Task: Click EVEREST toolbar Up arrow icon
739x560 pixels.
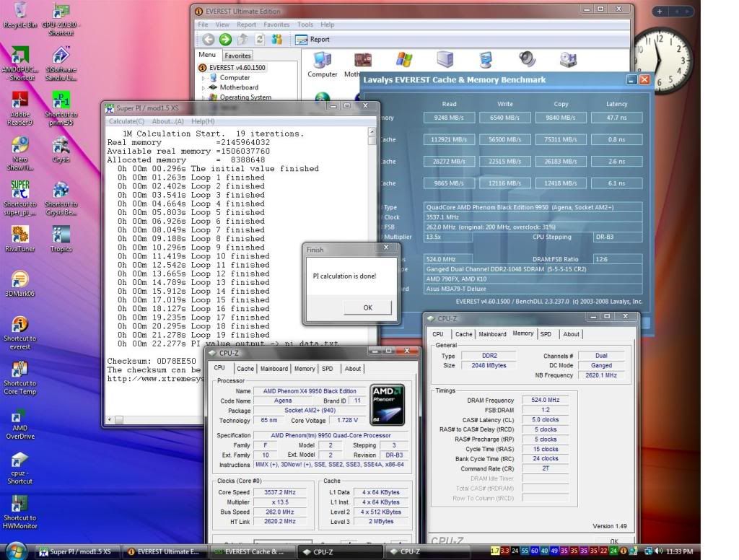Action: click(x=242, y=40)
